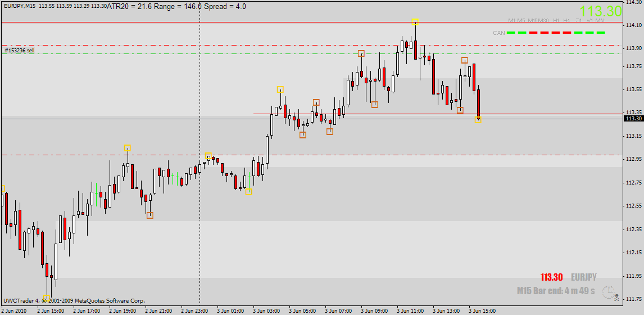Image resolution: width=644 pixels, height=315 pixels.
Task: Click the 113.55 price scale label
Action: [x=633, y=89]
